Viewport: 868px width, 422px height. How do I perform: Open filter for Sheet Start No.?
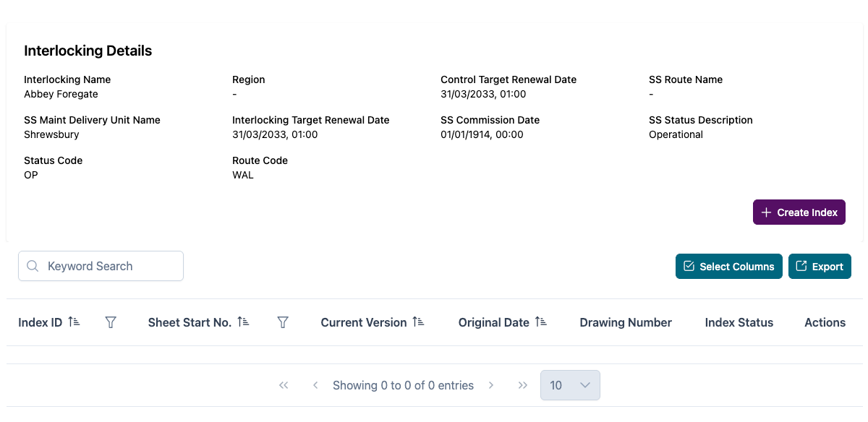coord(283,322)
